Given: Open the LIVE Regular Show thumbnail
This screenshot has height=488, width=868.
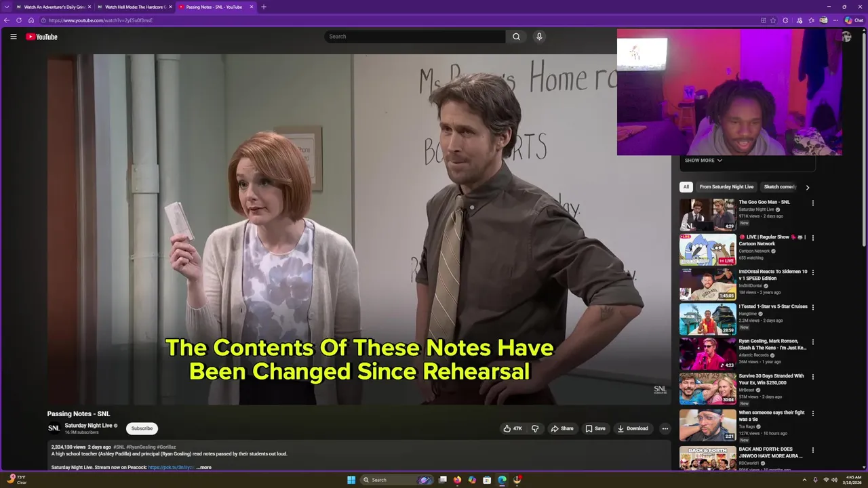Looking at the screenshot, I should pos(707,249).
